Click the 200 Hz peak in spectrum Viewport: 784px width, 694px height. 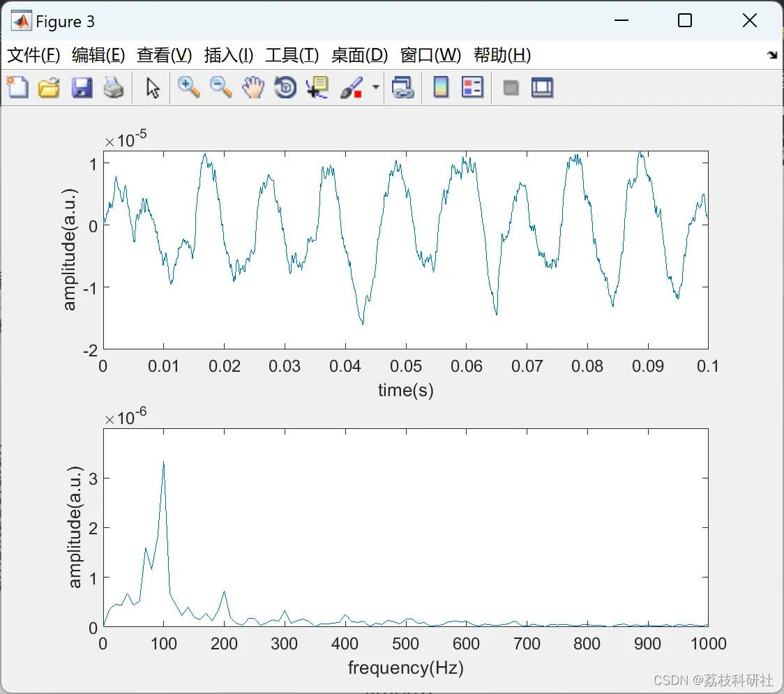click(224, 592)
